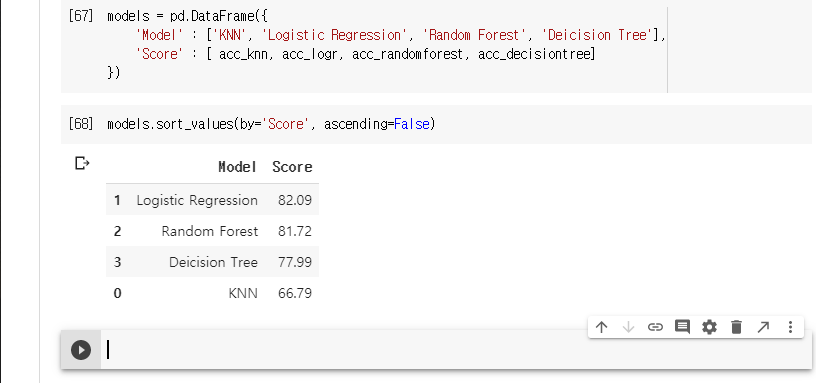The width and height of the screenshot is (827, 383).
Task: Click score value 66.79
Action: 295,293
